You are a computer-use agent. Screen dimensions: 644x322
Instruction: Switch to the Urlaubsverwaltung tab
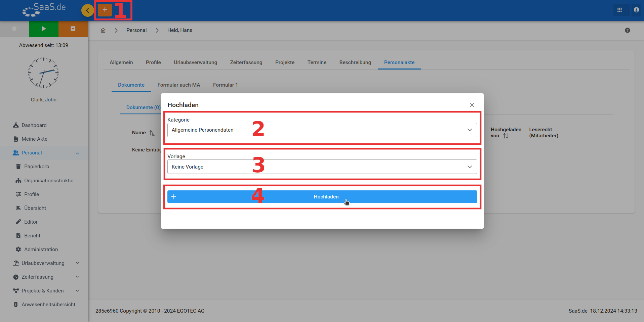tap(195, 62)
